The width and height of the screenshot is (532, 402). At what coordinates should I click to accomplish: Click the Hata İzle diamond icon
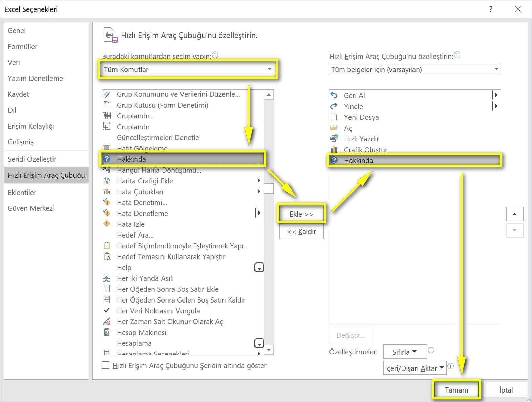107,224
